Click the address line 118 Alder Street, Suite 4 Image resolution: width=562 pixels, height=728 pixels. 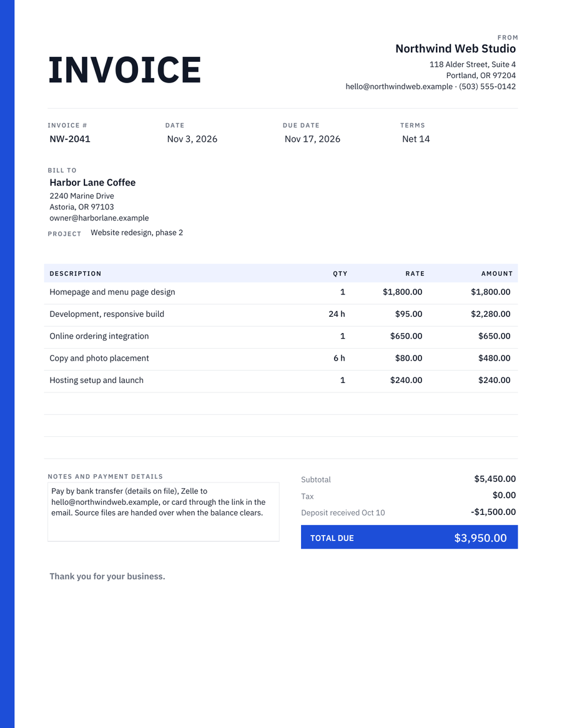point(473,64)
